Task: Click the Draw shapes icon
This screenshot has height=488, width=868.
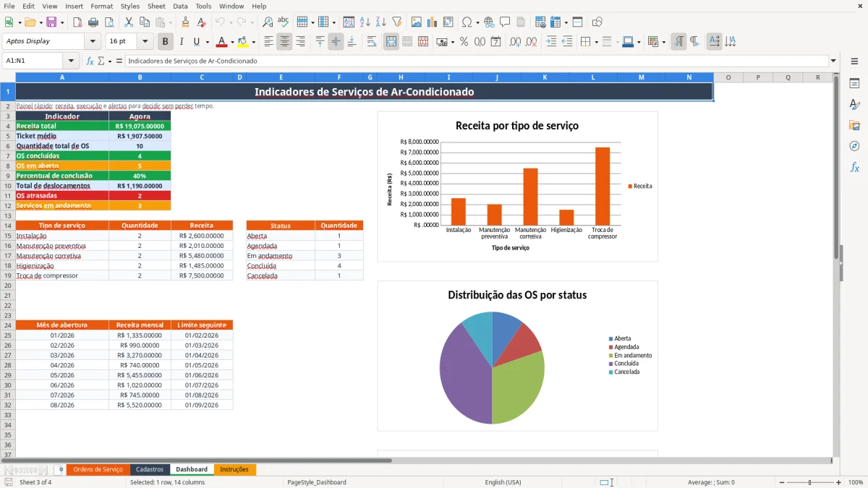Action: (x=597, y=22)
